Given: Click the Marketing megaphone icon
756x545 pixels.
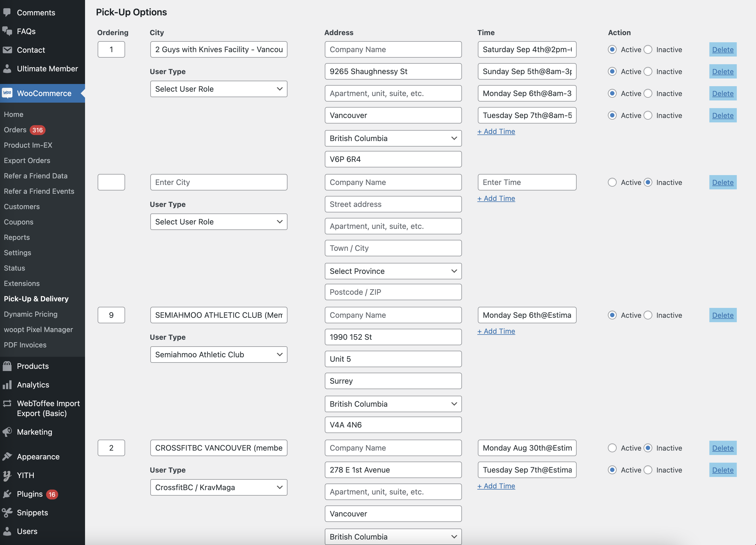Looking at the screenshot, I should pos(7,432).
